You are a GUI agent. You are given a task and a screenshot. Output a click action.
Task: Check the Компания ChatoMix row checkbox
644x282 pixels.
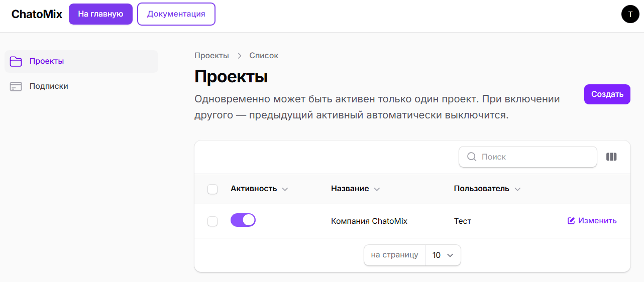212,221
